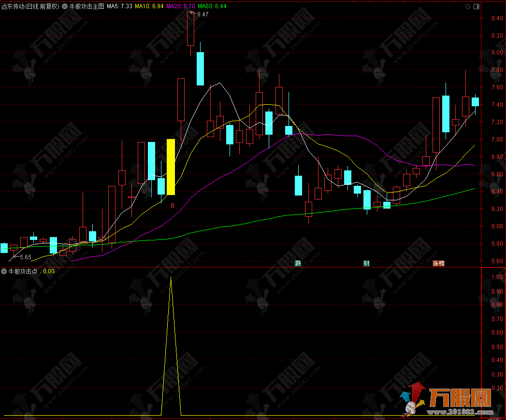506x420 pixels.
Task: Click the 8.40 price axis label
Action: coord(497,18)
